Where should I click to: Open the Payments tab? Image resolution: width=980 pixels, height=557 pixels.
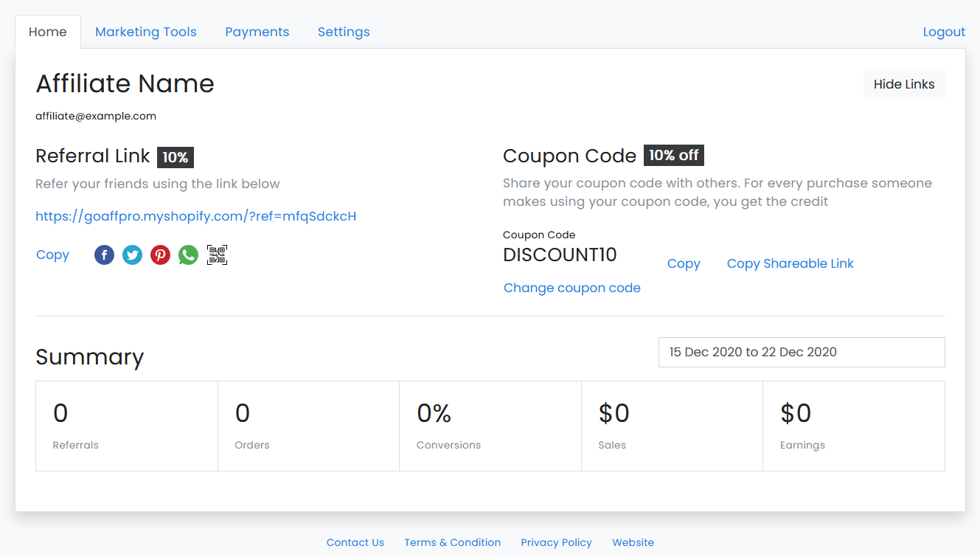click(257, 32)
